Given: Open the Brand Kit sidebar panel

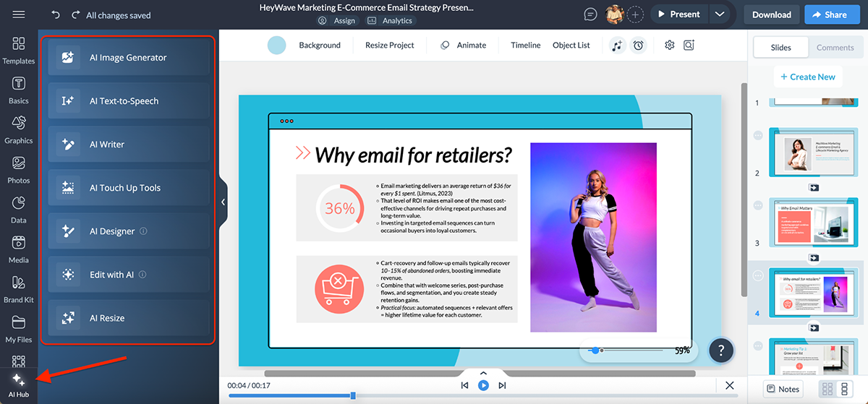Looking at the screenshot, I should pos(19,288).
